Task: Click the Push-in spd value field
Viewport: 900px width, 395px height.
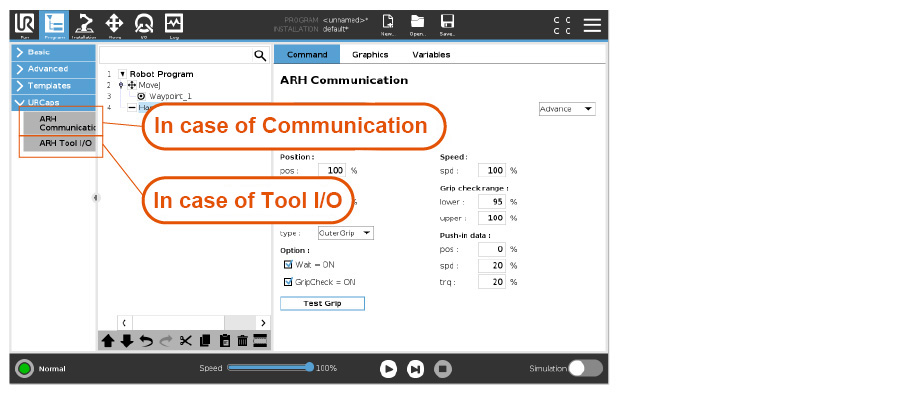Action: pyautogui.click(x=492, y=266)
